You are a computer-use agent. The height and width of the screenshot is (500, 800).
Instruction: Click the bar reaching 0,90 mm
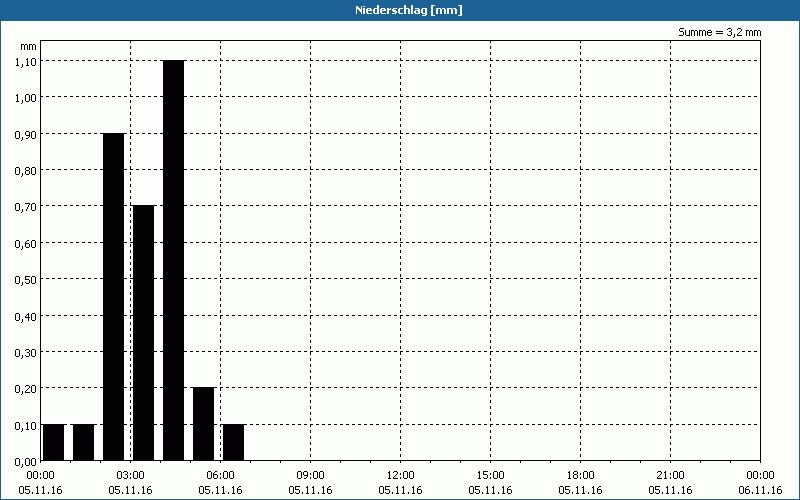point(113,297)
